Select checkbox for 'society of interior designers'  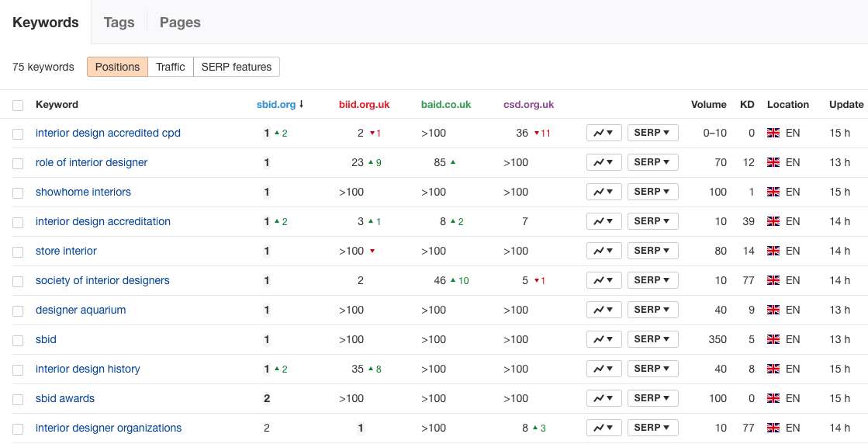click(18, 281)
